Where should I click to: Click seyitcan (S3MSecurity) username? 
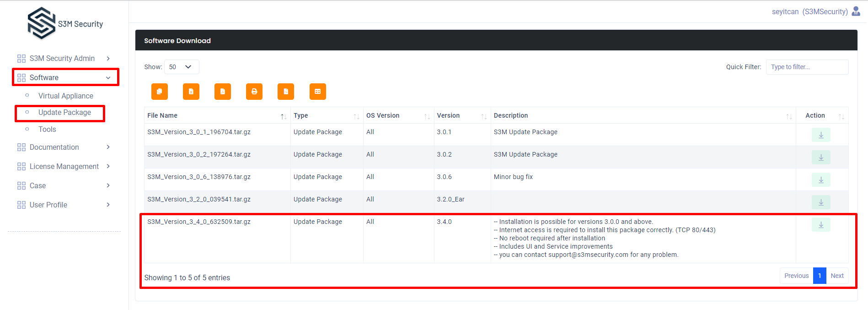[x=809, y=11]
